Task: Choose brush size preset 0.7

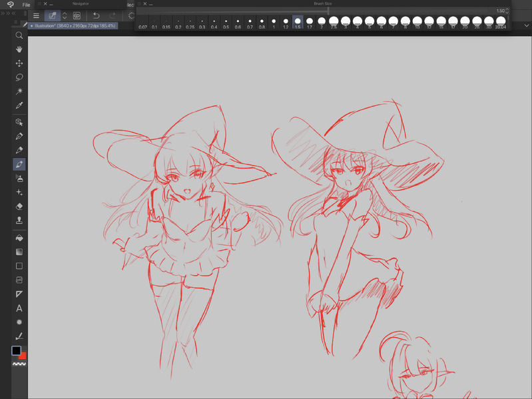Action: (250, 23)
